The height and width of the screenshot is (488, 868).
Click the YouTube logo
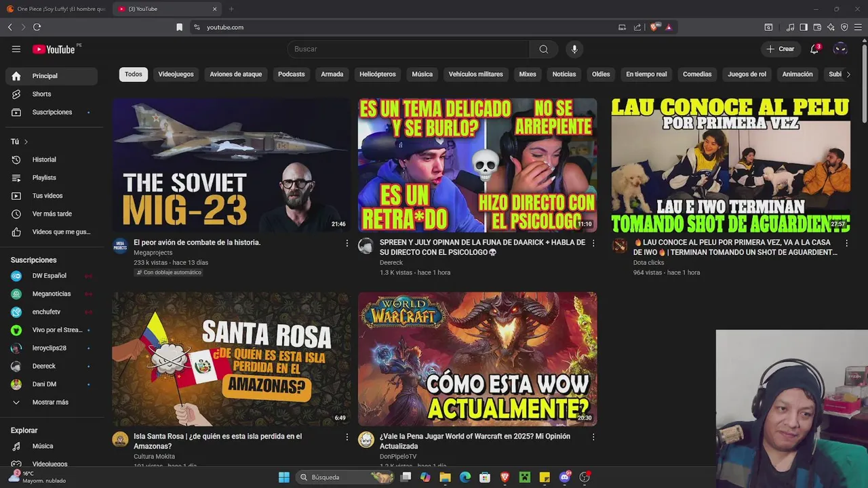pyautogui.click(x=54, y=49)
